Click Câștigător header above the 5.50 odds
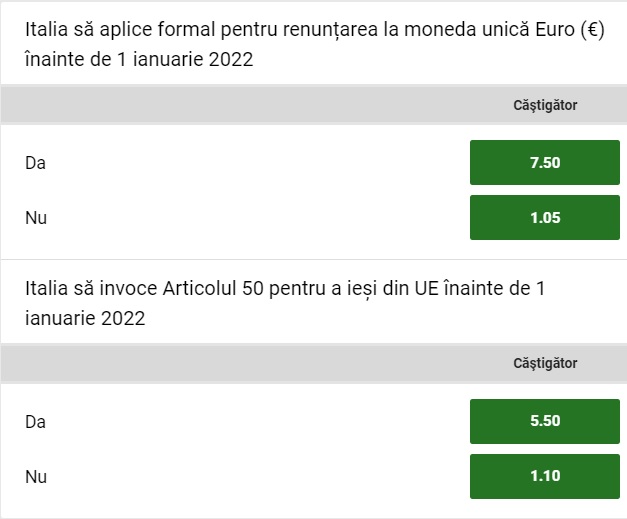The height and width of the screenshot is (519, 627). [x=545, y=363]
